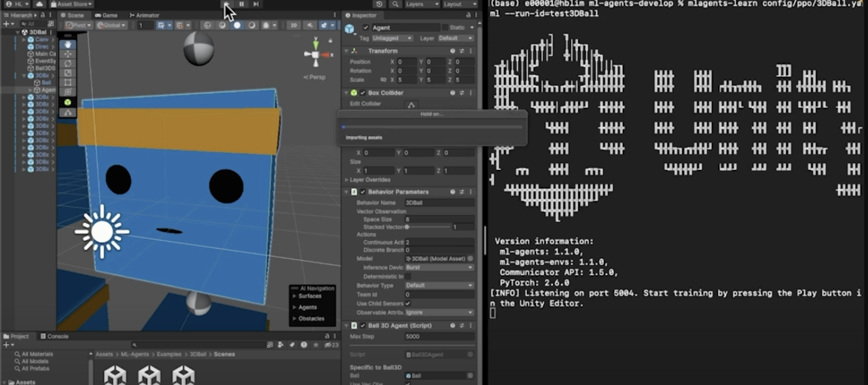Click the wireframe globe draw mode icon
Viewport: 868px width, 385px height.
pyautogui.click(x=208, y=26)
